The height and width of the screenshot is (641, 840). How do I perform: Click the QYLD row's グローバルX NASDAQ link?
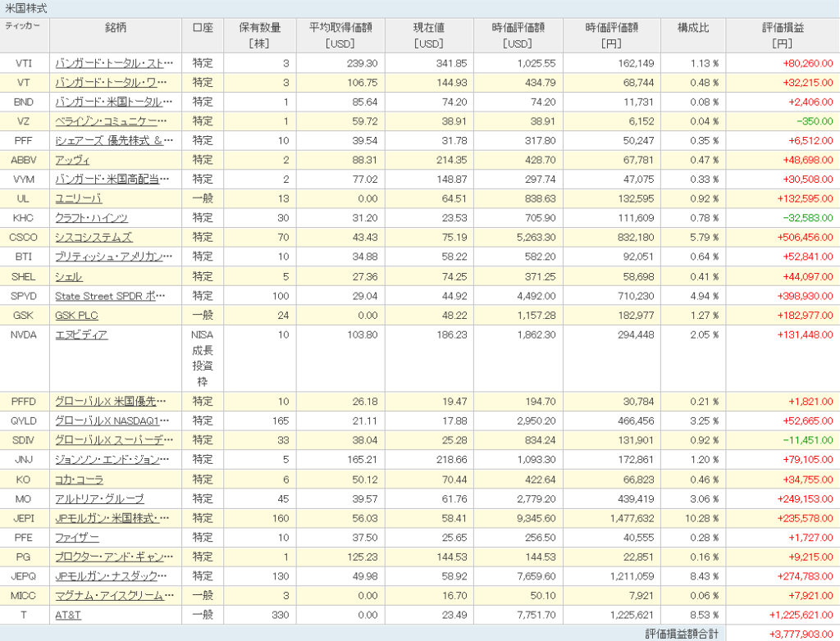tap(113, 421)
